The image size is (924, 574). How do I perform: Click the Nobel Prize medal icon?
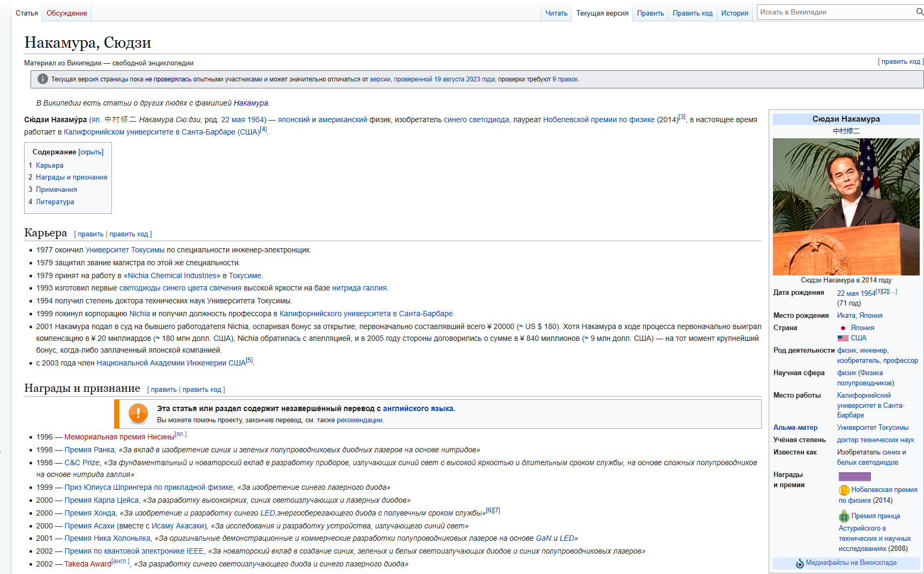point(844,490)
